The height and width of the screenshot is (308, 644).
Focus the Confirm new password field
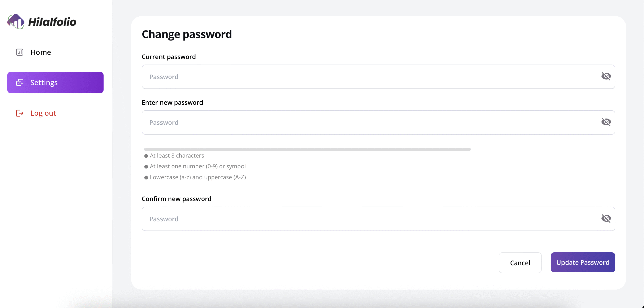(378, 219)
